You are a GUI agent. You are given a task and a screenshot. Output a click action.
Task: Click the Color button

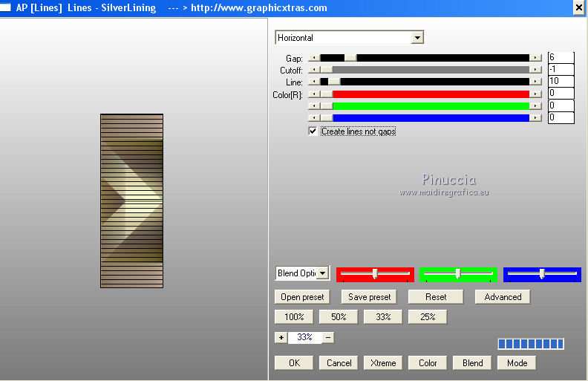[428, 363]
